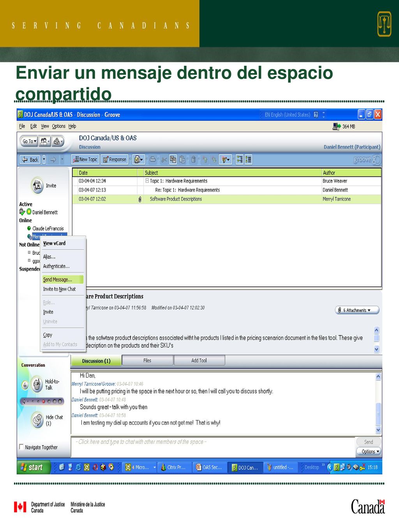Enable the Navigate Together checkbox

[21, 447]
